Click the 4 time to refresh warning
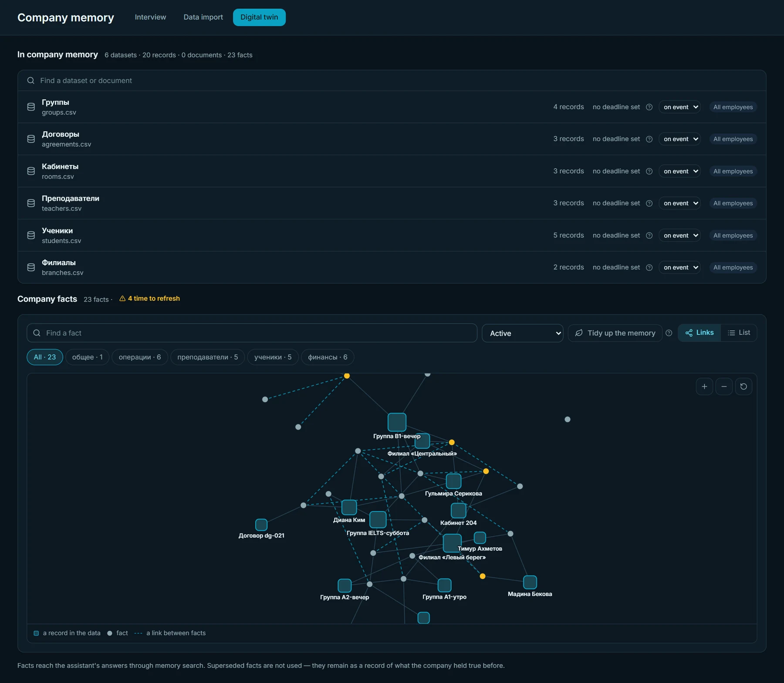Image resolution: width=784 pixels, height=683 pixels. tap(149, 299)
